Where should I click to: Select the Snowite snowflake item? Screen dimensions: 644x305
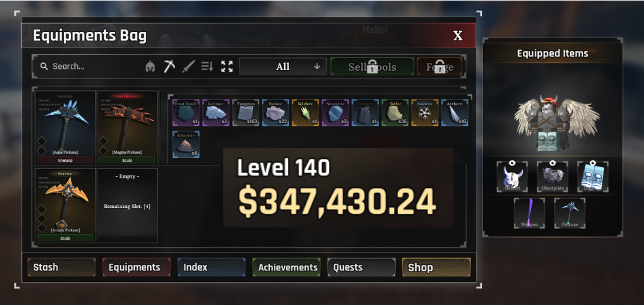click(x=425, y=112)
